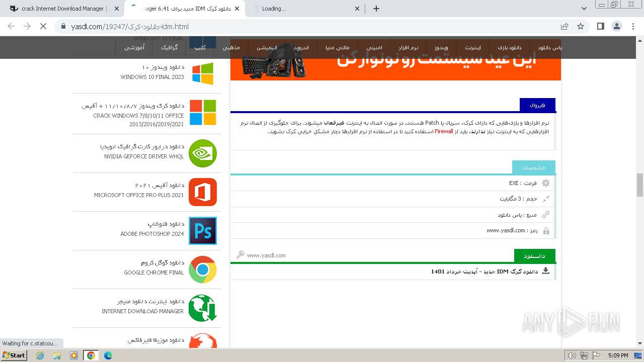Viewport: 644px width, 362px height.
Task: Click the download arrow icon beside IDM crack link
Action: pos(545,271)
